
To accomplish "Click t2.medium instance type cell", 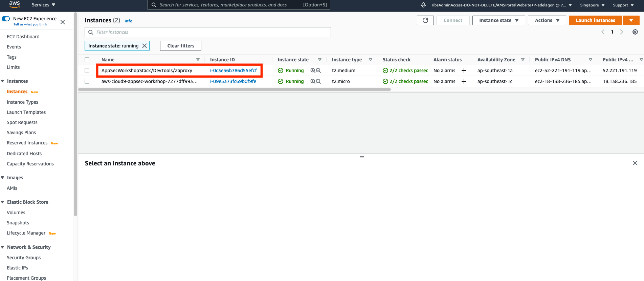I will pos(343,71).
